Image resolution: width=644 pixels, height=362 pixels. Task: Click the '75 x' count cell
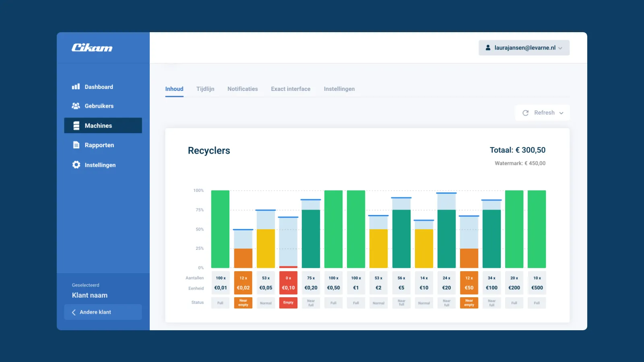[x=311, y=278]
